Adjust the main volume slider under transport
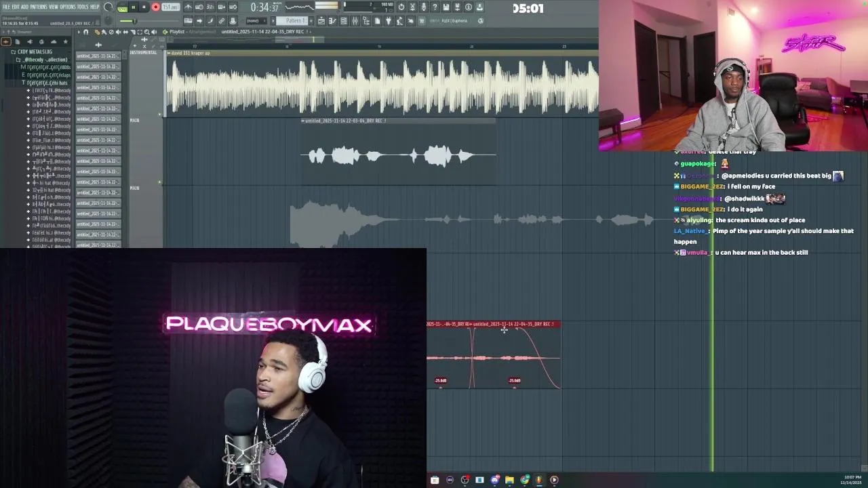The image size is (868, 488). 150,21
